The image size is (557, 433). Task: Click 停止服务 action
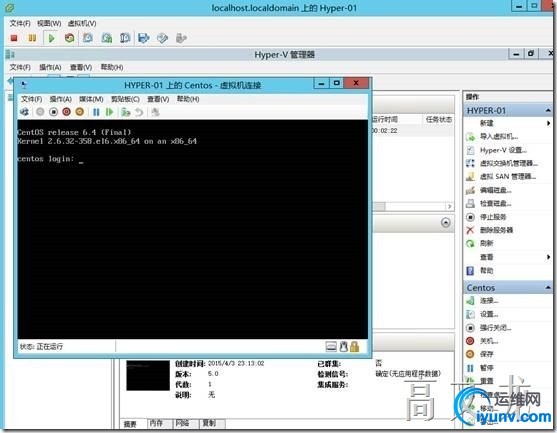tap(493, 217)
